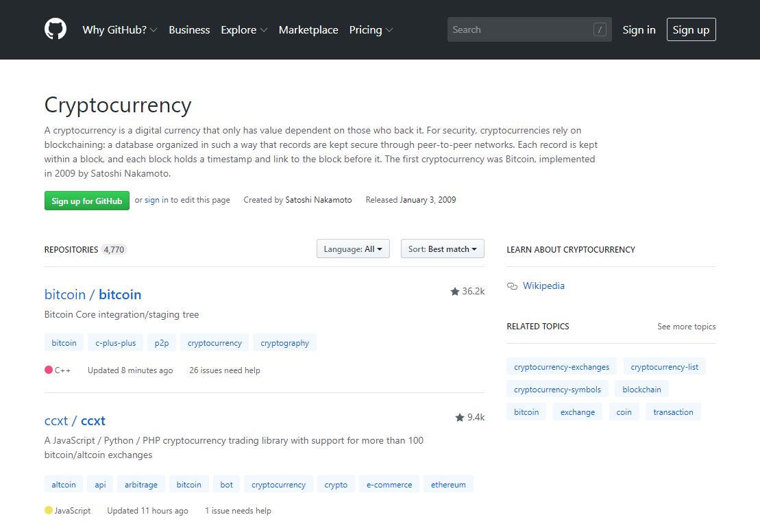
Task: Click the 26 issues need help link
Action: (224, 370)
